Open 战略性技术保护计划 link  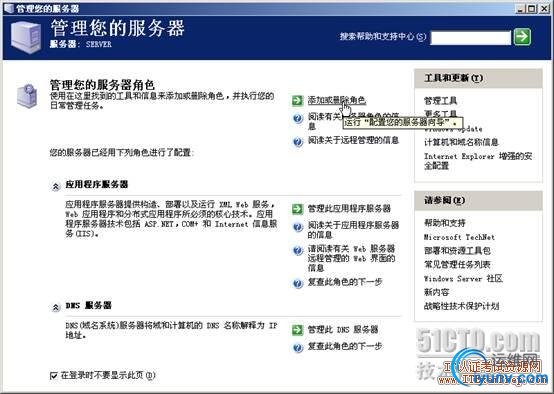(461, 306)
